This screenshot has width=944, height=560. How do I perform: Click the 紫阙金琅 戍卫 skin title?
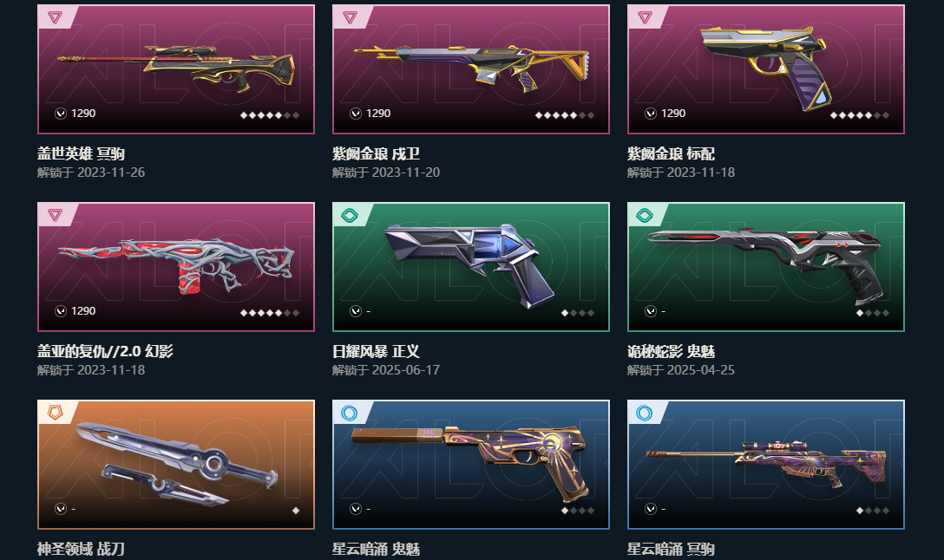tap(377, 154)
